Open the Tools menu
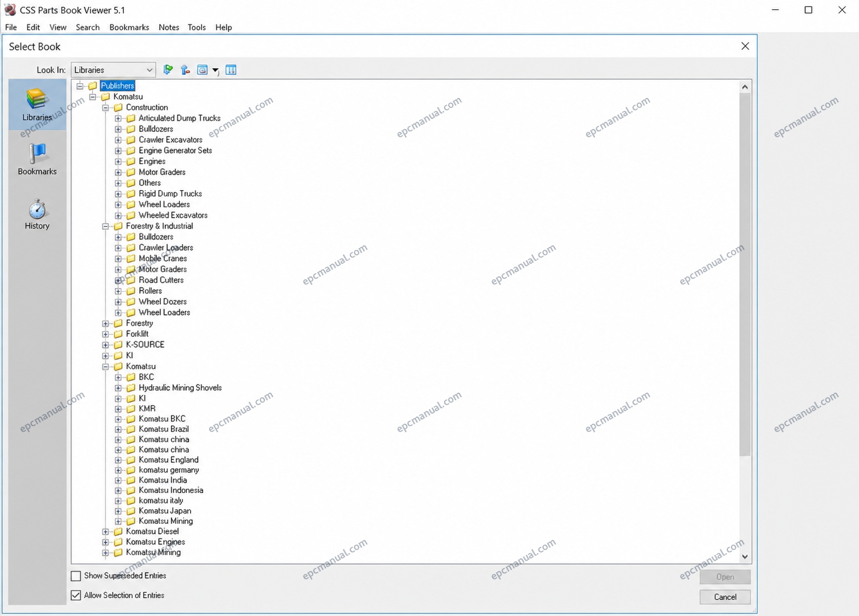 (x=197, y=27)
